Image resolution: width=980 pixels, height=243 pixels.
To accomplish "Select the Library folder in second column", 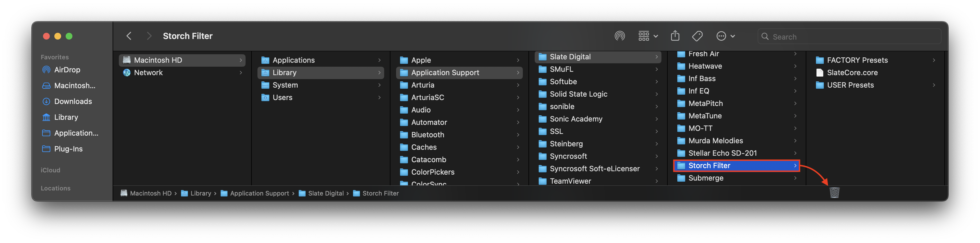I will point(321,73).
